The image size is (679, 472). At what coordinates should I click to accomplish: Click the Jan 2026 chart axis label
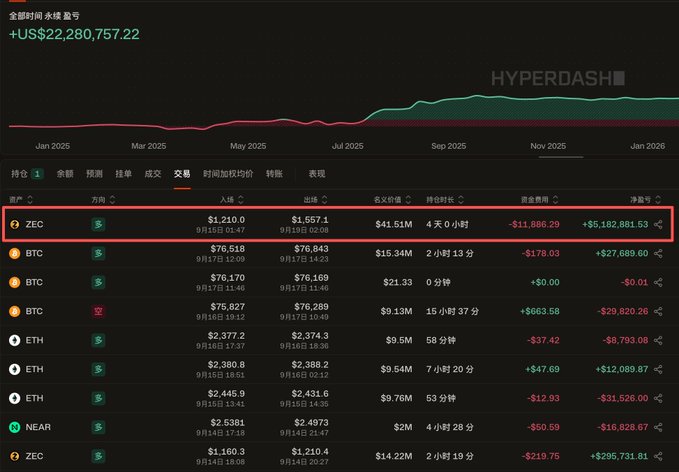click(647, 146)
